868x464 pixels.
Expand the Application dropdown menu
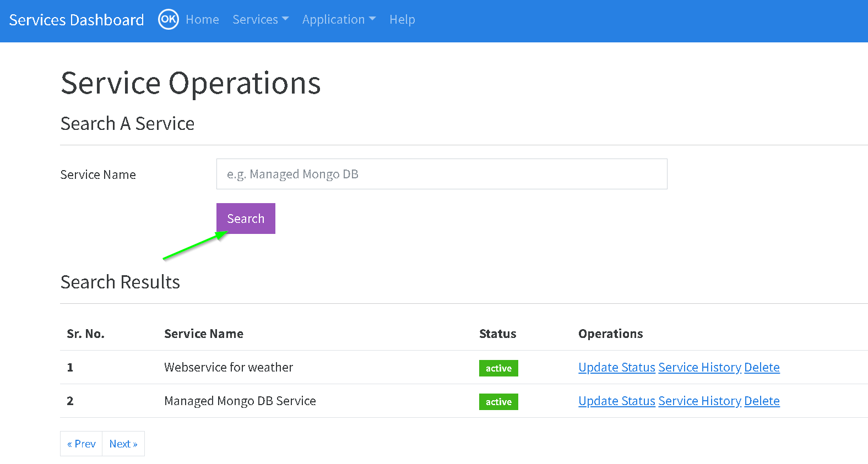tap(339, 19)
